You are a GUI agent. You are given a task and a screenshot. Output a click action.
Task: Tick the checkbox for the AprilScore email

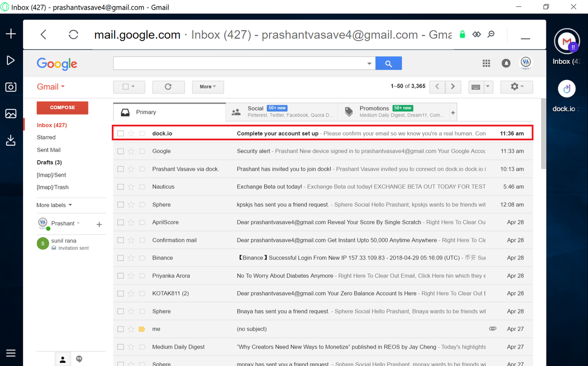(120, 222)
